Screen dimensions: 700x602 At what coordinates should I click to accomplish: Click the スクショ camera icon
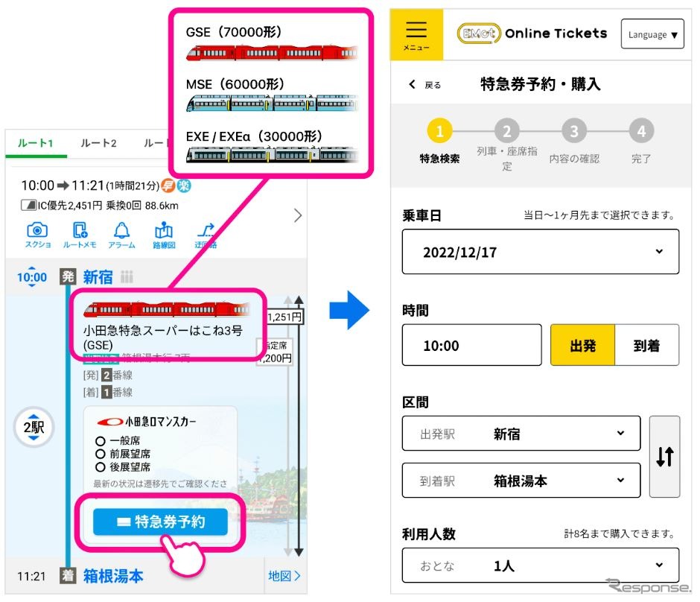point(37,235)
